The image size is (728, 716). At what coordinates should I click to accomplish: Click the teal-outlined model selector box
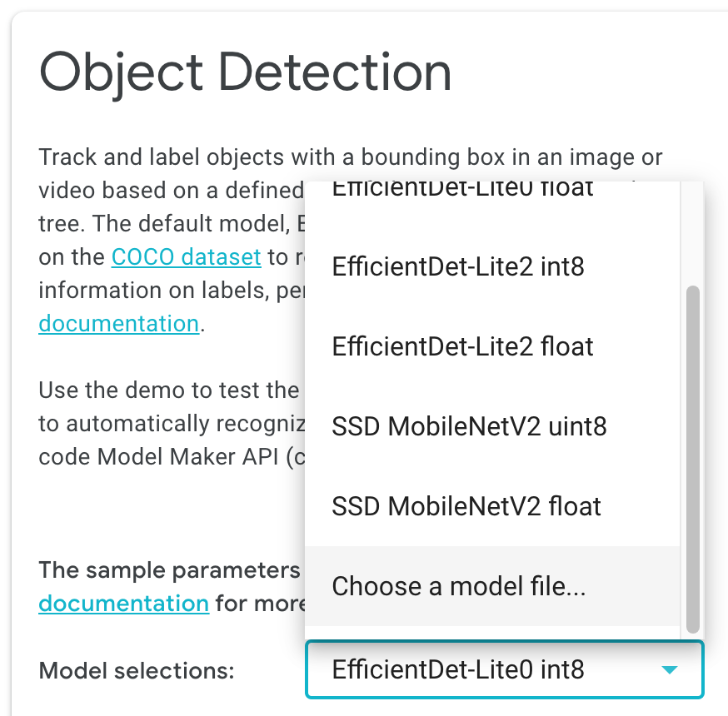click(504, 669)
